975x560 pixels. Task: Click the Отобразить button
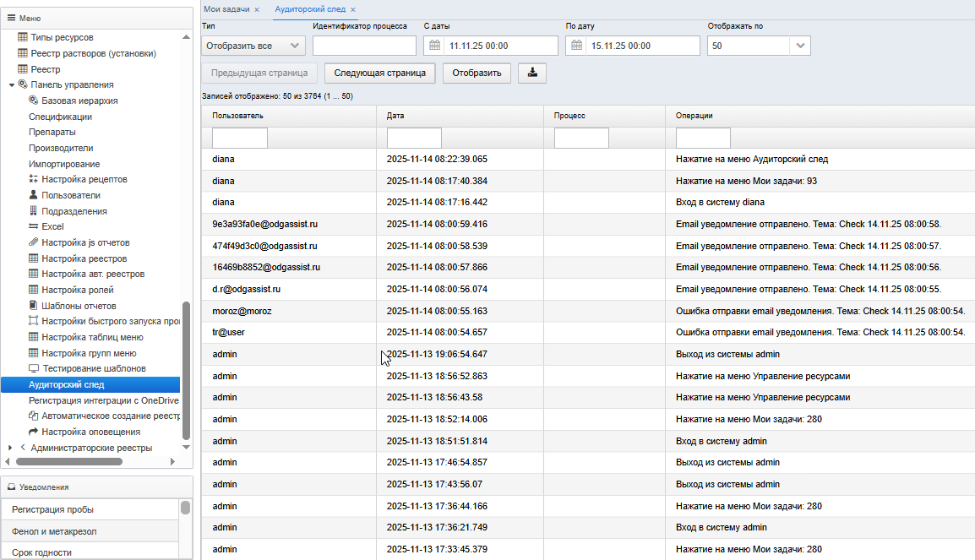pos(477,73)
